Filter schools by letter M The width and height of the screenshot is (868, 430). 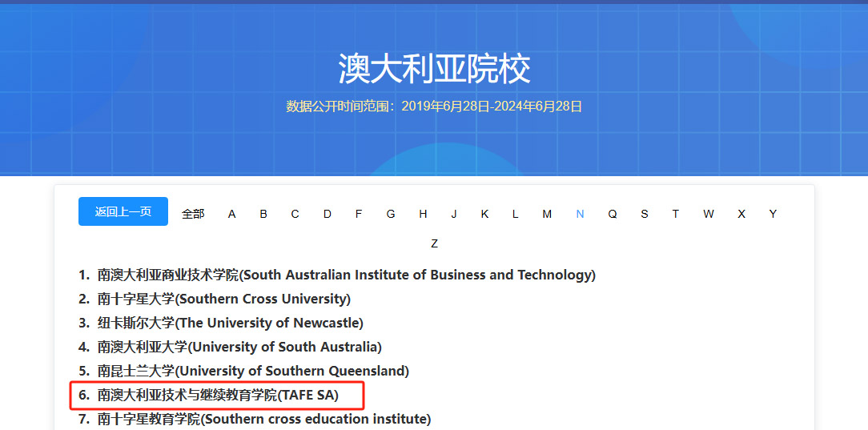[547, 214]
